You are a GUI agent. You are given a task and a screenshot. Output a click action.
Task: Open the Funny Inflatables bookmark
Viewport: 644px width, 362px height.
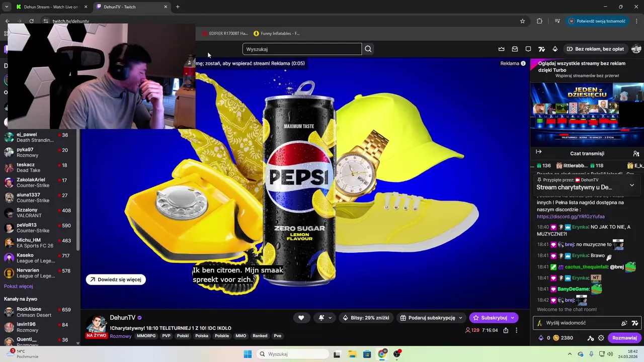tap(277, 33)
